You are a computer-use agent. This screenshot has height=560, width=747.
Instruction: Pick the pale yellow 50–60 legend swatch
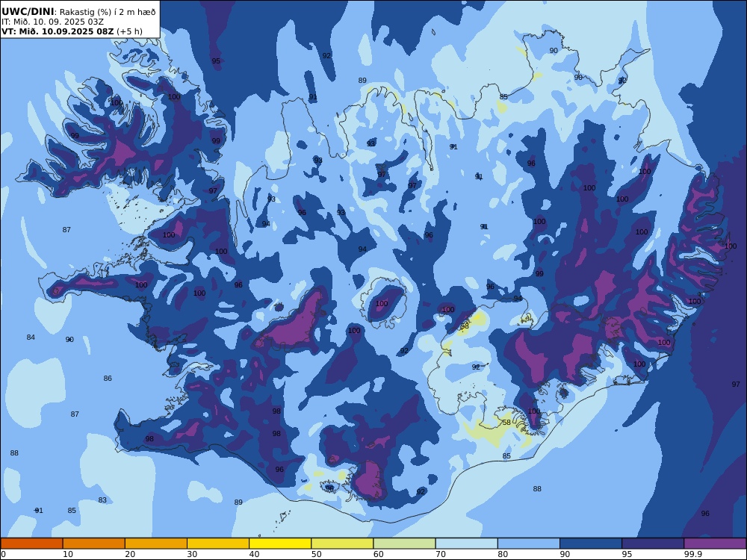pos(342,544)
